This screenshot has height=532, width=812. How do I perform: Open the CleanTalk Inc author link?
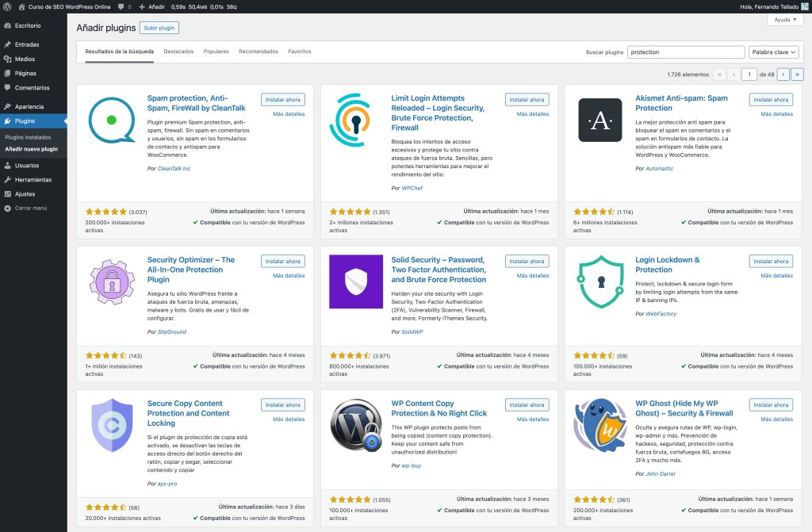tap(174, 169)
